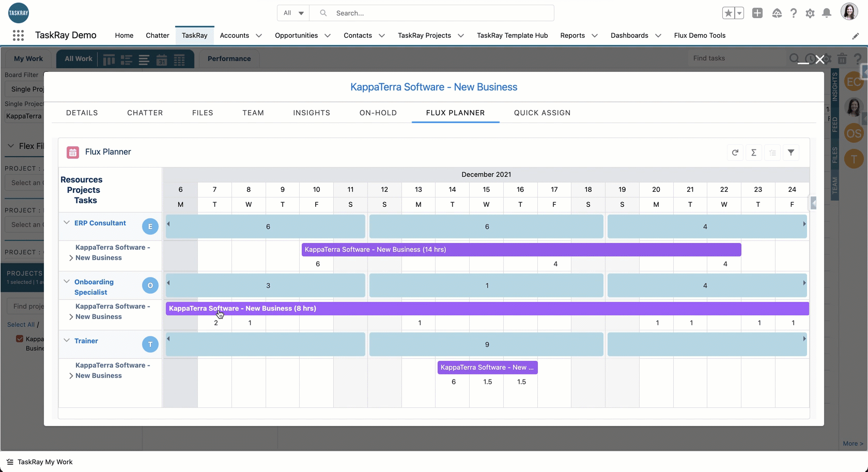Click ERP Consultant's purple 14 hrs project bar
Image resolution: width=868 pixels, height=472 pixels.
[521, 250]
